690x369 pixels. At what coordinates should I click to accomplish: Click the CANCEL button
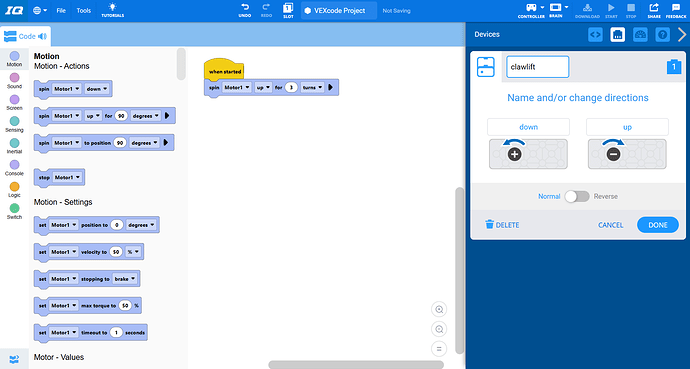tap(610, 225)
